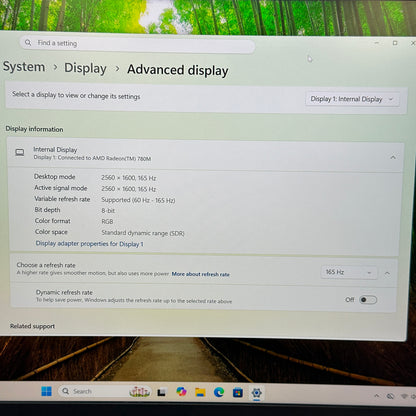416x416 pixels.
Task: Show hidden icons in system tray
Action: point(377,396)
